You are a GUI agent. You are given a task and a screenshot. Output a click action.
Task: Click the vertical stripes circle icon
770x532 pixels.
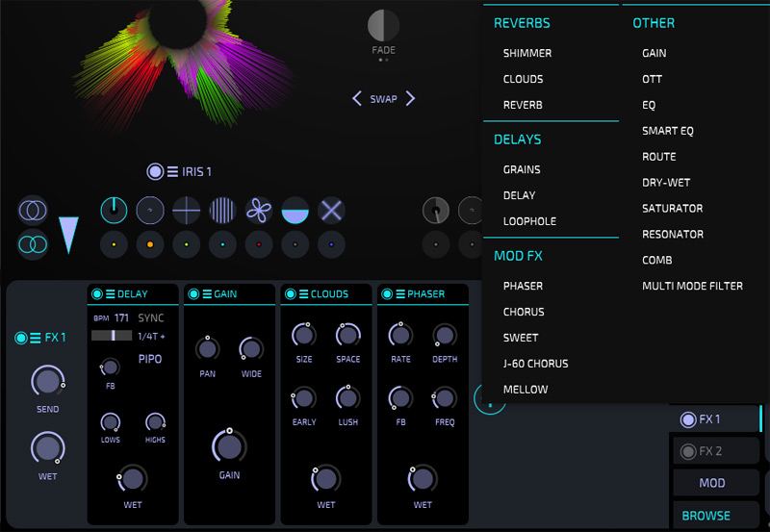click(x=222, y=210)
